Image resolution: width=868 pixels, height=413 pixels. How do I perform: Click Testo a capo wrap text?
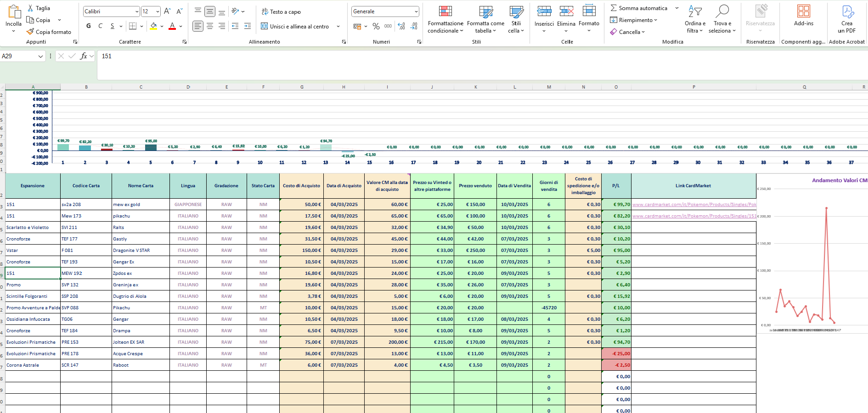click(281, 11)
